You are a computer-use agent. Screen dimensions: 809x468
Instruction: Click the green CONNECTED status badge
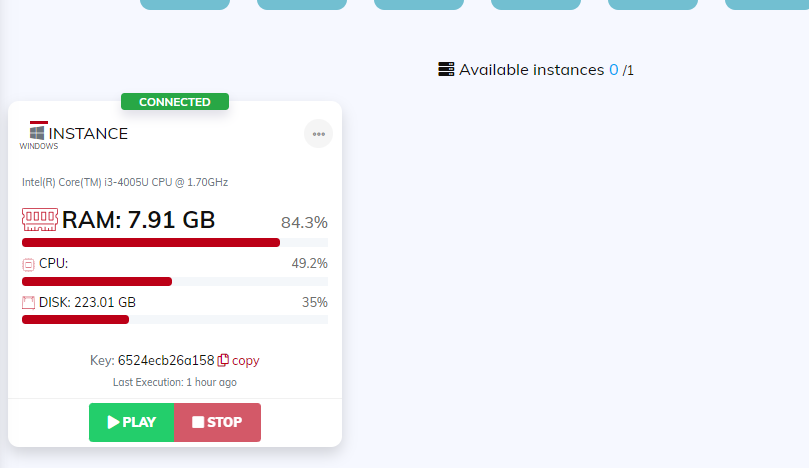175,101
